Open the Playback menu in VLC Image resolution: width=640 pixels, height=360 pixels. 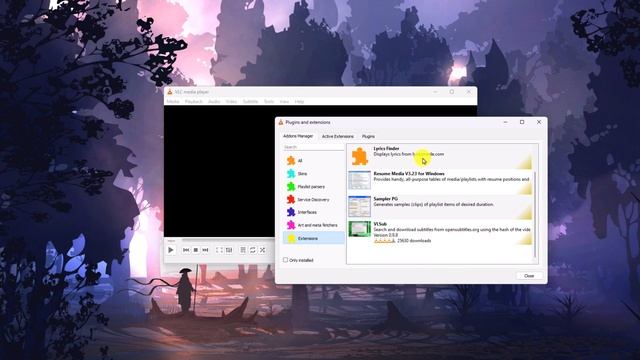click(x=193, y=101)
